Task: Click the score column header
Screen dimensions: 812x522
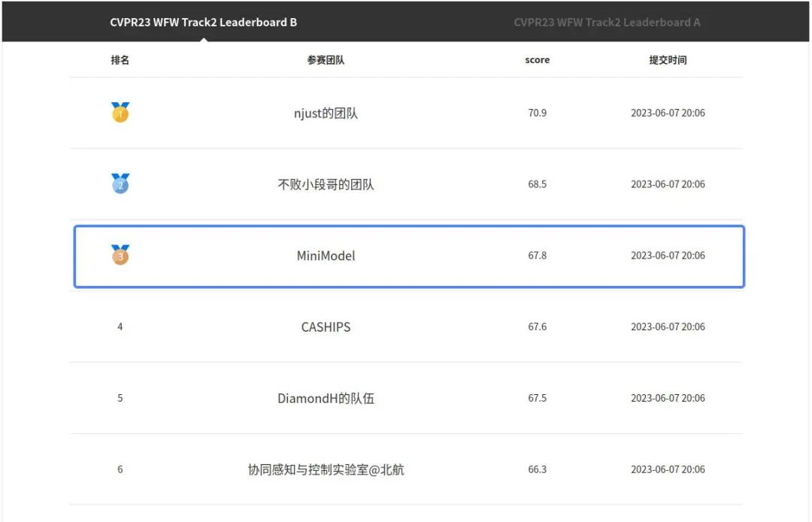Action: point(537,60)
